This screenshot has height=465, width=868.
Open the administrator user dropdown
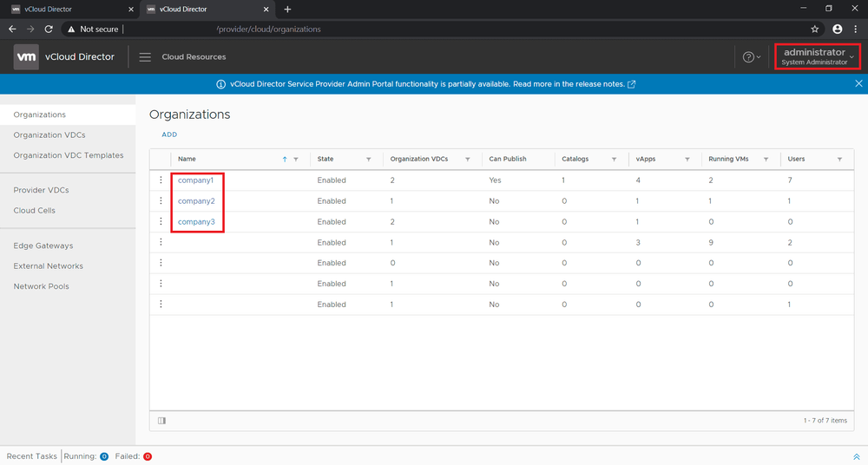pyautogui.click(x=818, y=56)
